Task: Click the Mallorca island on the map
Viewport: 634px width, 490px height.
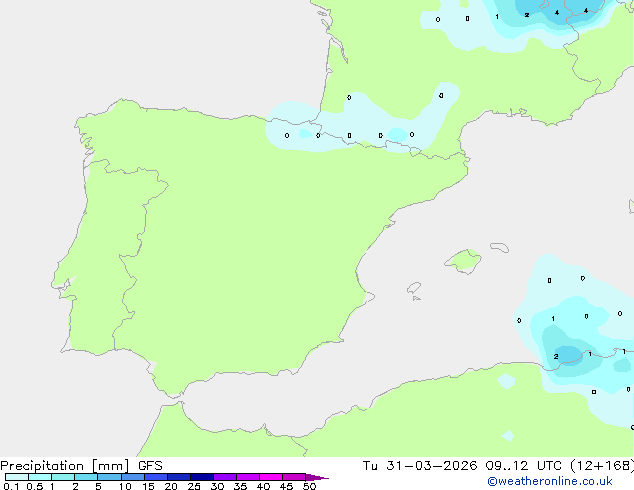Action: pyautogui.click(x=464, y=261)
